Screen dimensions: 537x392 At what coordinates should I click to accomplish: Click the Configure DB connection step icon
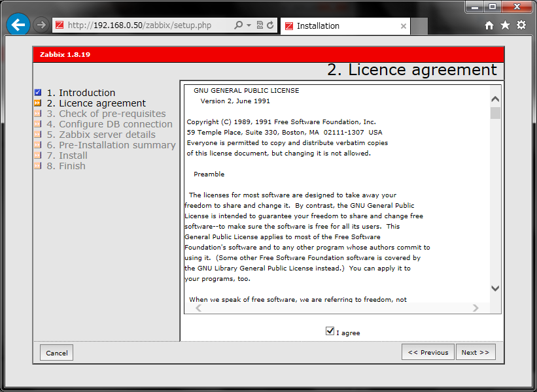point(38,124)
